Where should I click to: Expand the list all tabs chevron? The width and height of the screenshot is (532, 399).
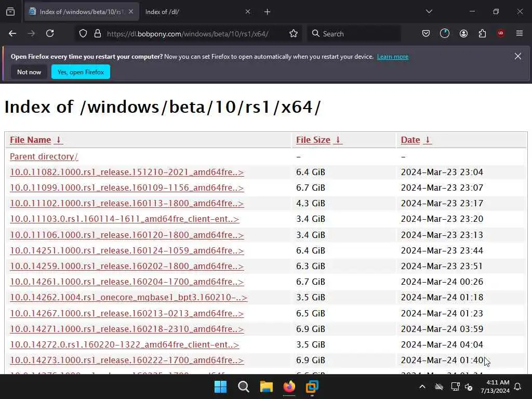[x=429, y=11]
